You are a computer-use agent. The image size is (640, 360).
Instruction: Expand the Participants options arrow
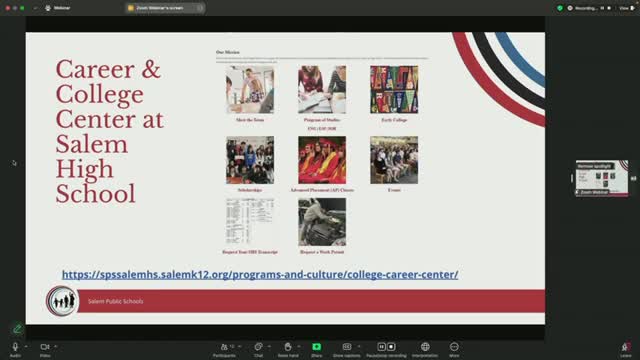click(x=240, y=347)
